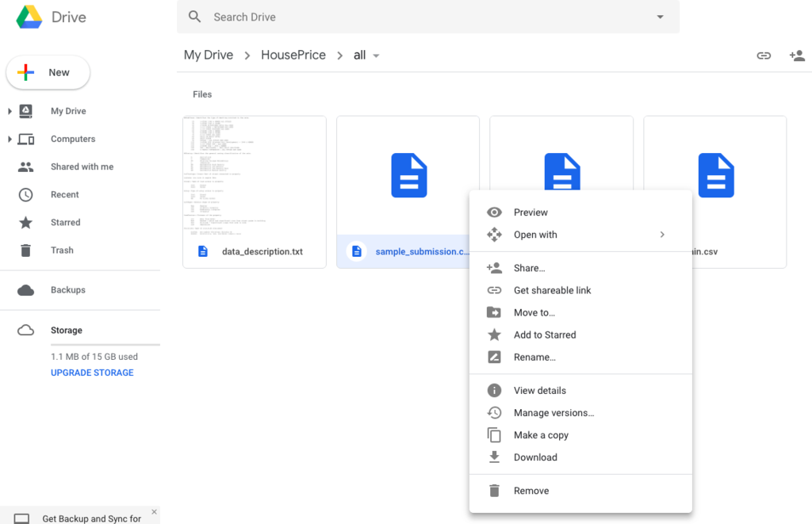The width and height of the screenshot is (812, 524).
Task: Click the Add to Starred star icon
Action: [x=494, y=335]
